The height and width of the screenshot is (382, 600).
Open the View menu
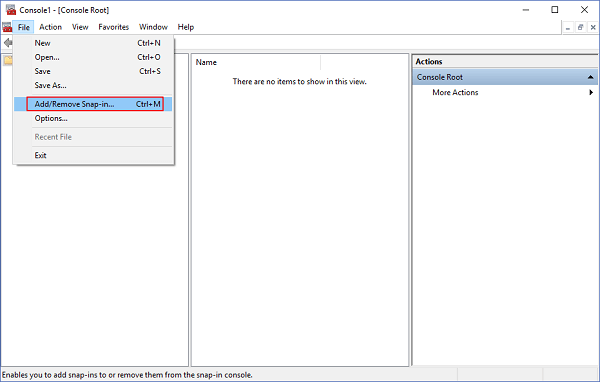click(80, 27)
